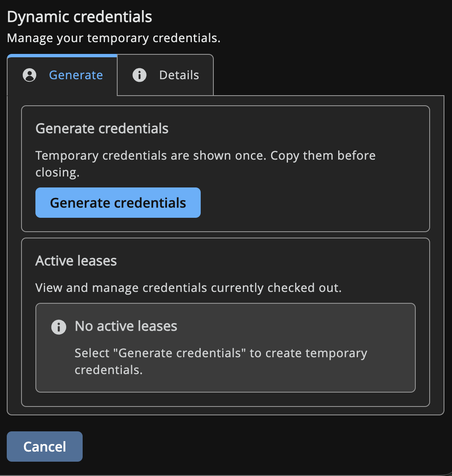Switch to the Generate tab
The image size is (452, 476).
pos(62,75)
